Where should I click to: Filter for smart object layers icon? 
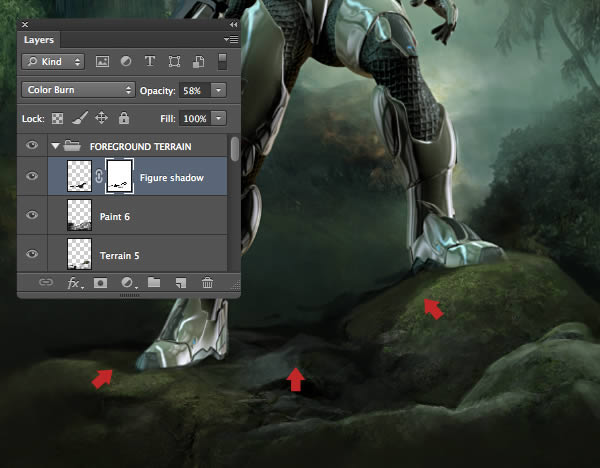pos(198,62)
